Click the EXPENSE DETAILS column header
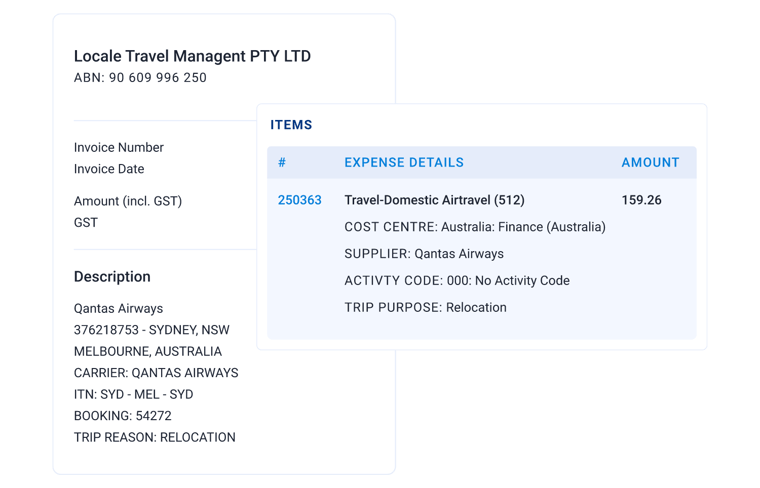The width and height of the screenshot is (760, 488). (403, 162)
